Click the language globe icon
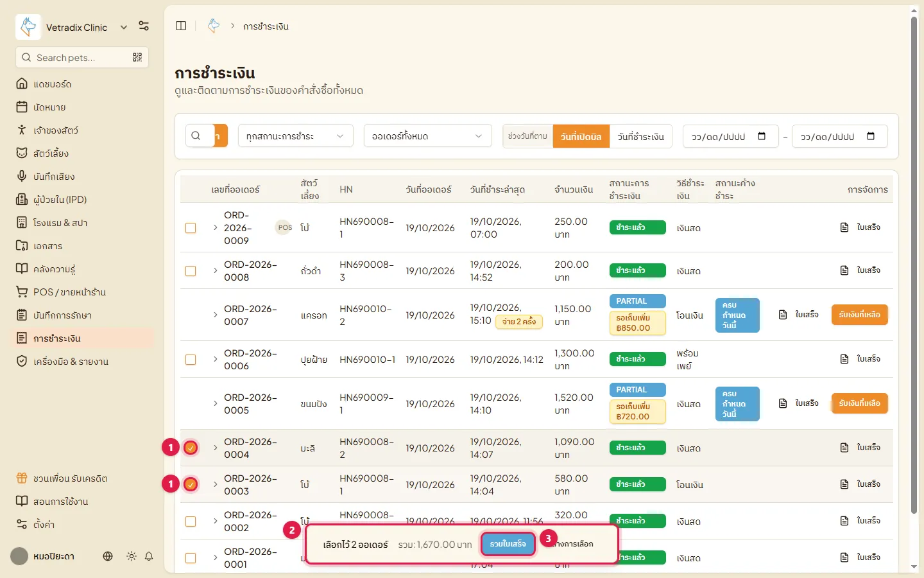Viewport: 924px width, 578px height. click(x=108, y=556)
